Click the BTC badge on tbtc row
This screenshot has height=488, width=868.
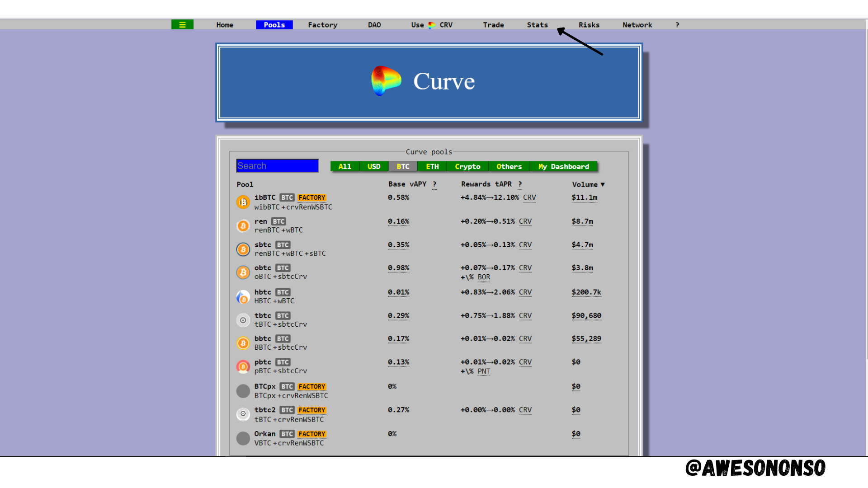pyautogui.click(x=283, y=316)
